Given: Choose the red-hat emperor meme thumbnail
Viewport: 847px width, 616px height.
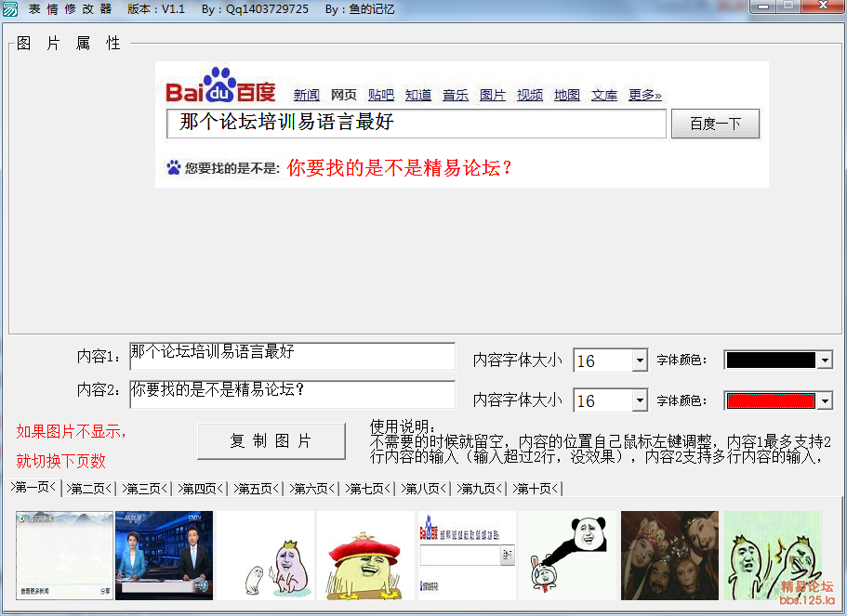Looking at the screenshot, I should coord(365,555).
